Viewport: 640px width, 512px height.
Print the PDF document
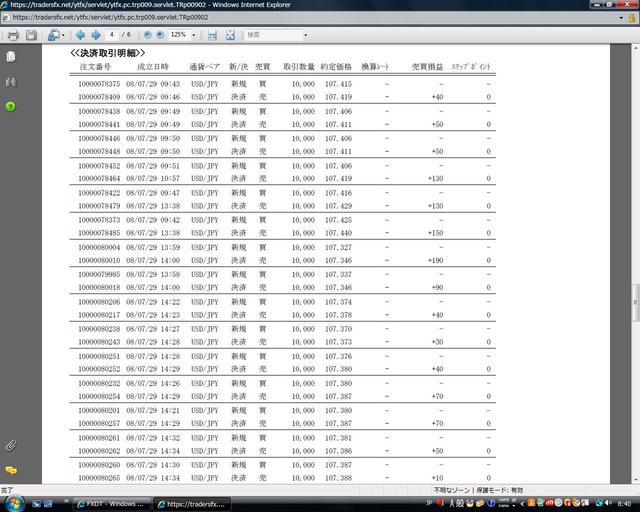13,35
